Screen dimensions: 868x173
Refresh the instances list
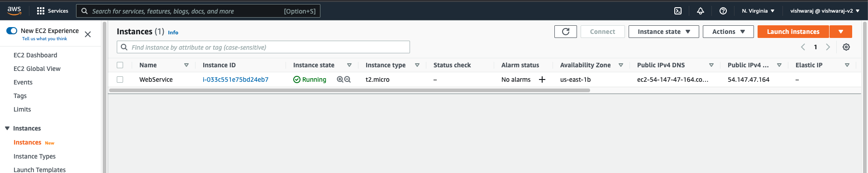point(566,32)
